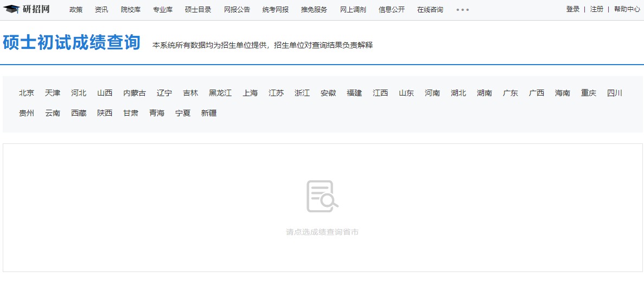Click 新疆 in second province row
Image resolution: width=644 pixels, height=284 pixels.
click(209, 113)
